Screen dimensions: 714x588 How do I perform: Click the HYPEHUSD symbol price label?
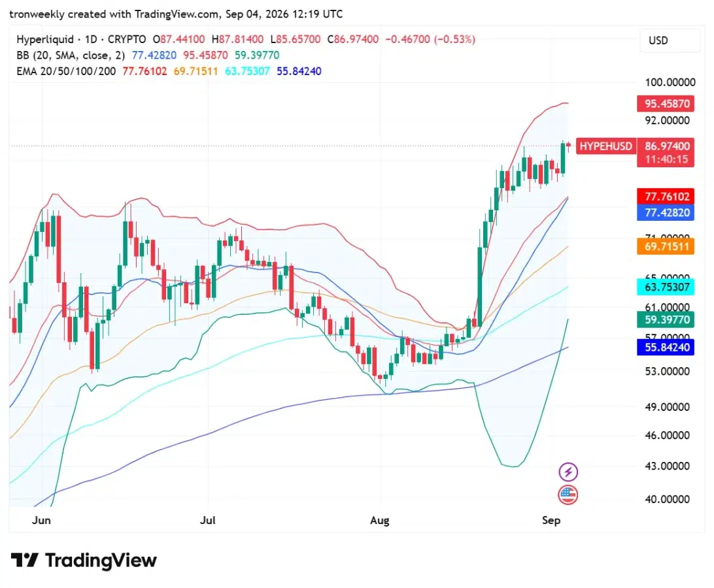pos(605,146)
